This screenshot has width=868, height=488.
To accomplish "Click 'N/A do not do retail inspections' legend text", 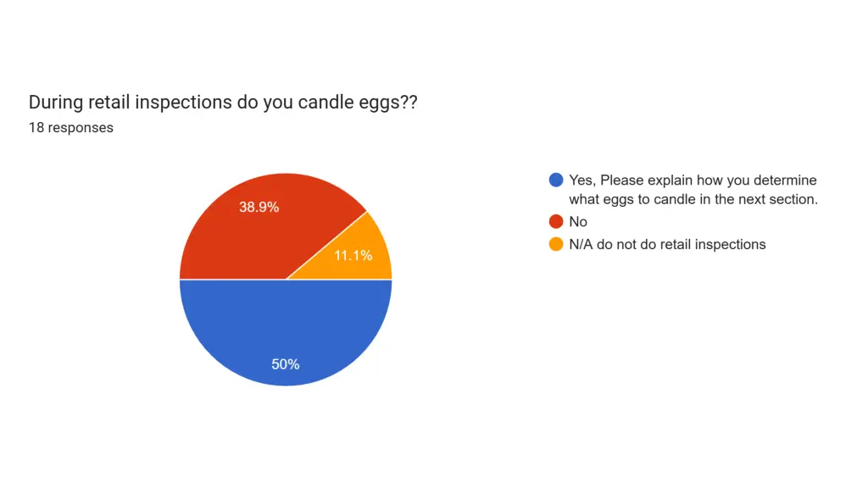I will [667, 245].
